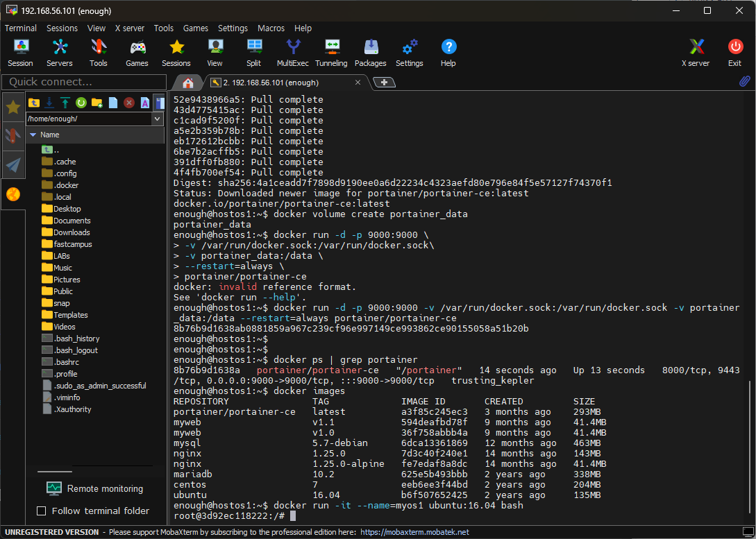Click the View toolbar icon

[215, 53]
